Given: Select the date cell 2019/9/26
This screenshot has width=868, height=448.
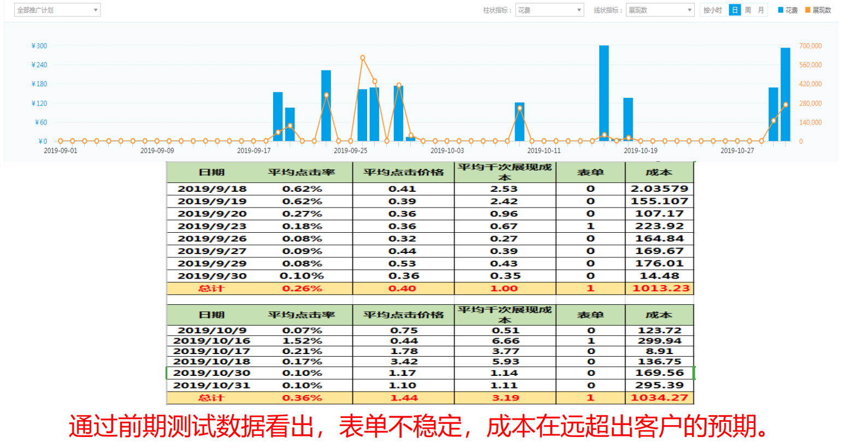Looking at the screenshot, I should click(x=212, y=239).
